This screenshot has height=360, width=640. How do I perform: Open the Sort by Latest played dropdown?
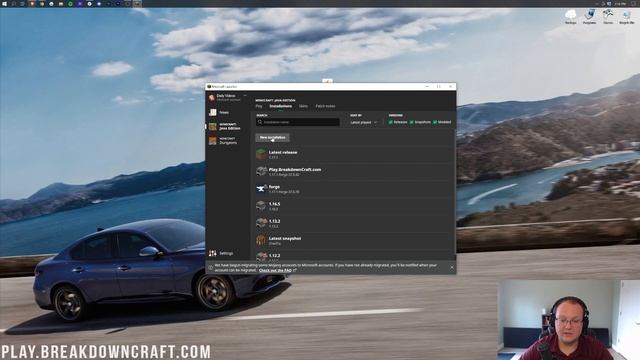pos(363,122)
